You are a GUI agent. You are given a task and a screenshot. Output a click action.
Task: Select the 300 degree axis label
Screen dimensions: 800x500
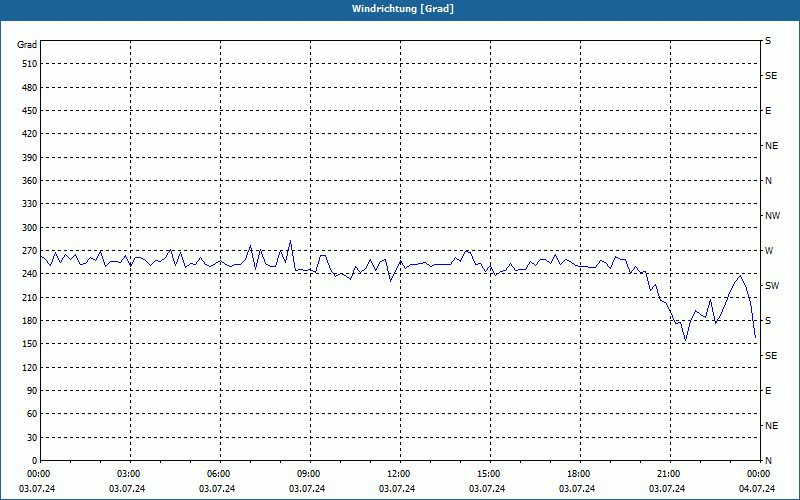(x=29, y=228)
